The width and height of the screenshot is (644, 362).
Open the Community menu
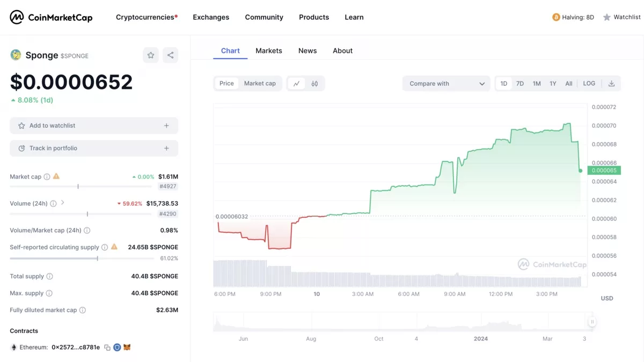point(264,17)
